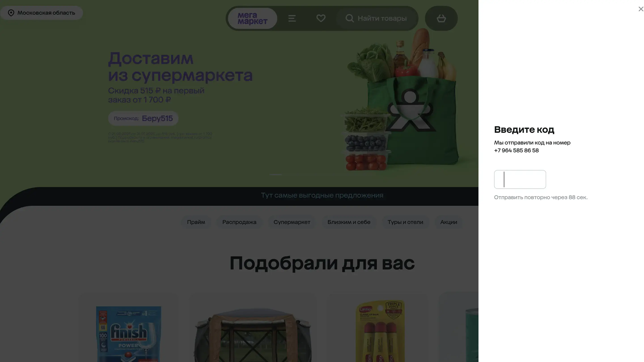
Task: Switch to the Супермаркет tab
Action: click(x=292, y=222)
